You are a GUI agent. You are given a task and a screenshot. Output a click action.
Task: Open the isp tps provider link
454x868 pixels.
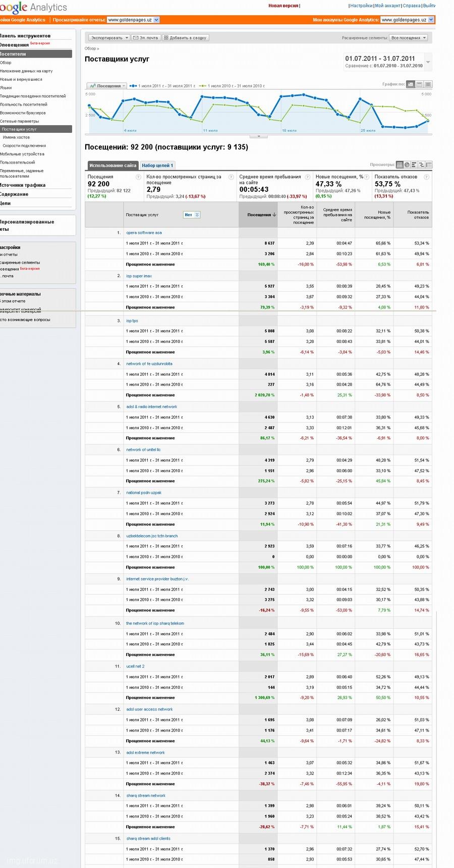tap(132, 321)
